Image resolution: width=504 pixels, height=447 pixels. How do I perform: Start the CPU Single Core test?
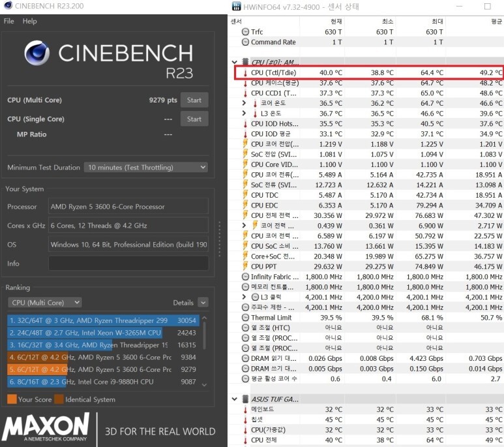pyautogui.click(x=194, y=119)
